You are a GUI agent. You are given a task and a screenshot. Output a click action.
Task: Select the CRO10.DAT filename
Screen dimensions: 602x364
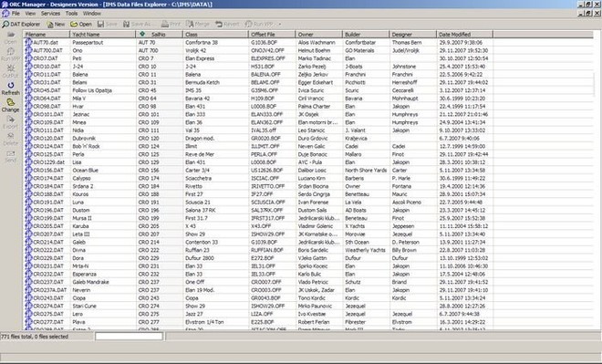[x=47, y=67]
